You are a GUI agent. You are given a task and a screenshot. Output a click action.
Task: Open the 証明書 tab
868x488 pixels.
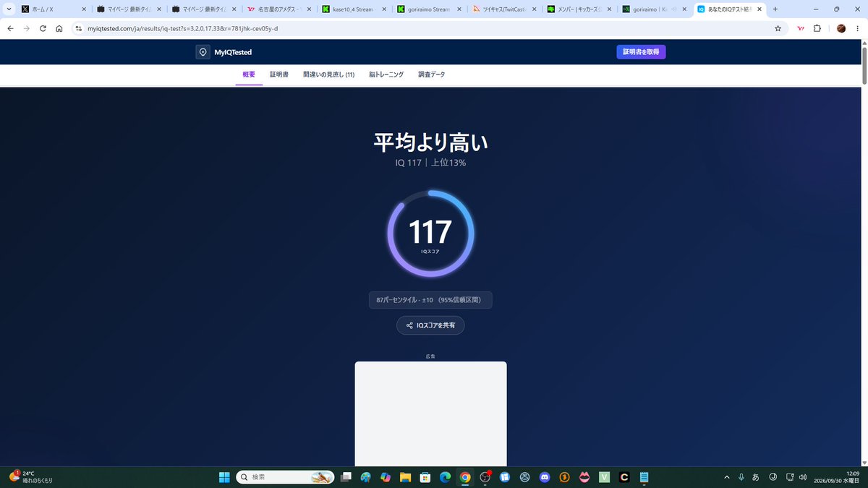(279, 74)
